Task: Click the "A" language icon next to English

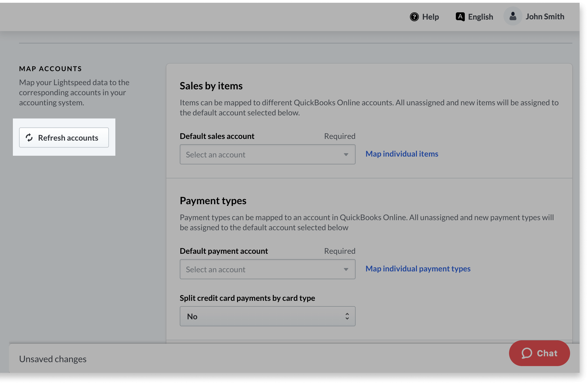Action: pos(460,17)
